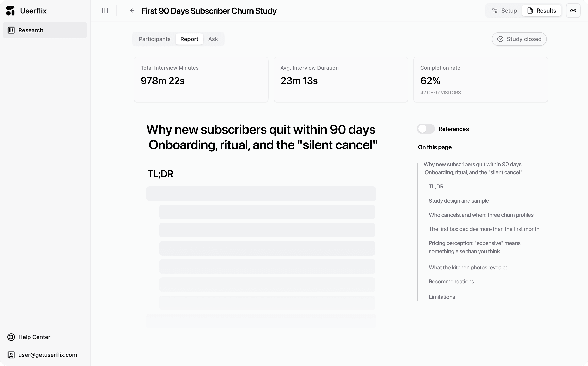Click the Research library icon

(11, 30)
